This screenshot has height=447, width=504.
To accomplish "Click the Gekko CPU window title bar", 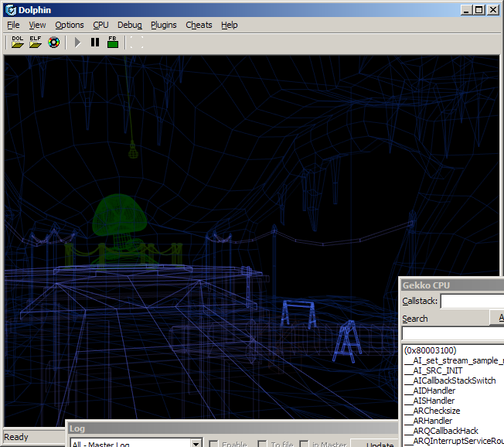I will pos(452,285).
